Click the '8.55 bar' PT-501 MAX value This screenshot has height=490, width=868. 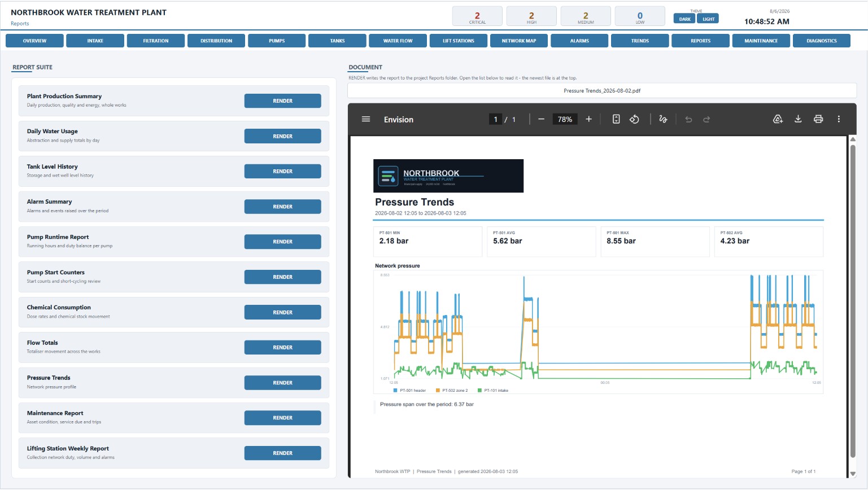(x=621, y=241)
